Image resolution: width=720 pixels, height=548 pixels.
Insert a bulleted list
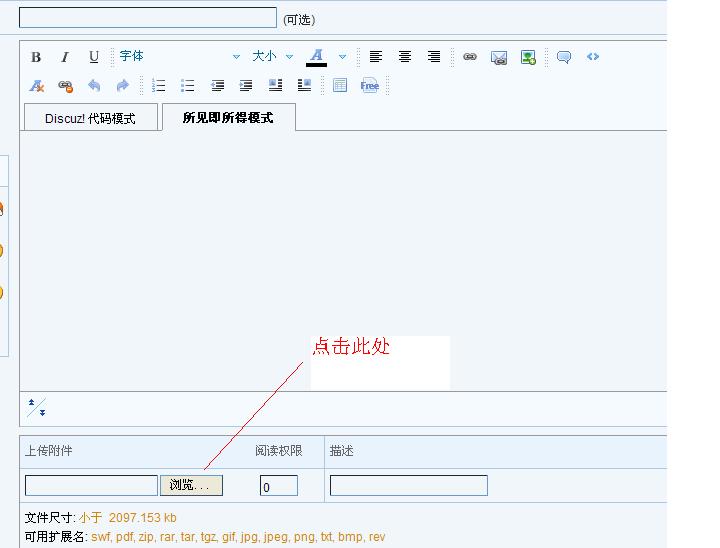(x=187, y=85)
